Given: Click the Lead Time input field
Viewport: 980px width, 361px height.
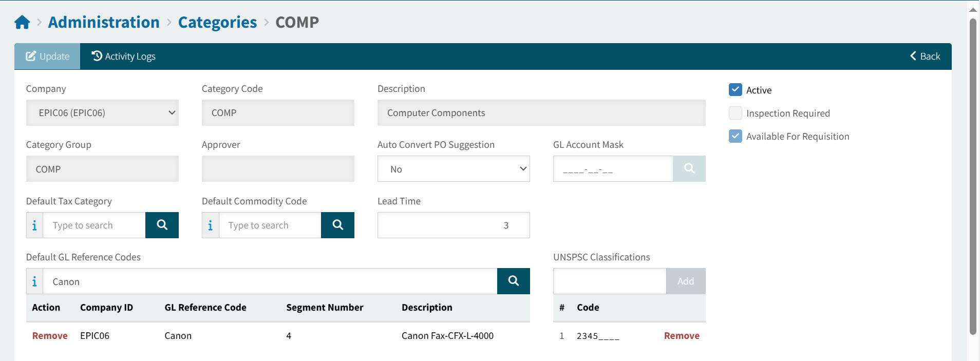Looking at the screenshot, I should (x=453, y=225).
